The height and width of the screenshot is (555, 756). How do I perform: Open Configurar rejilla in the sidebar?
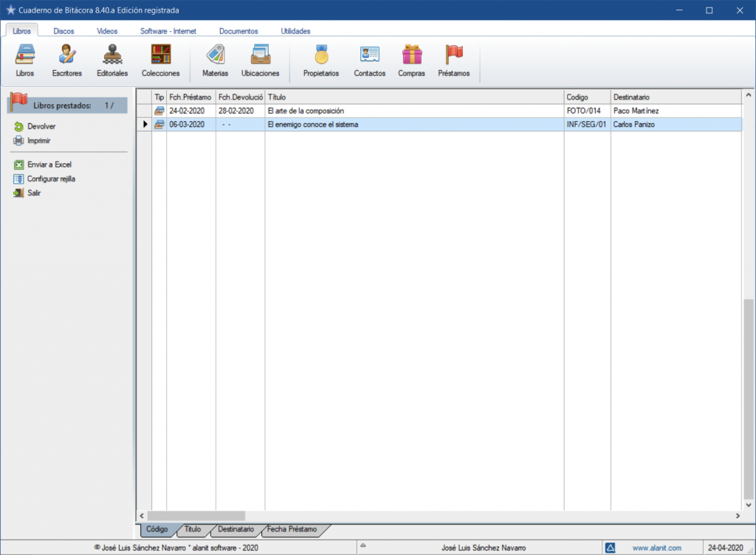pyautogui.click(x=51, y=179)
